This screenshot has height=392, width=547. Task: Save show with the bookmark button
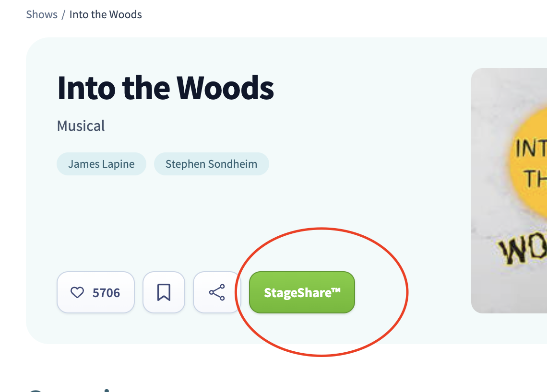click(x=164, y=292)
